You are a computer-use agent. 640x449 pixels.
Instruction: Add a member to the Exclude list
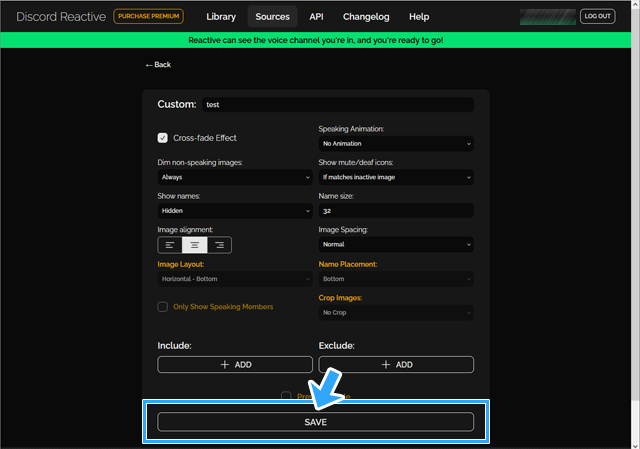[396, 365]
